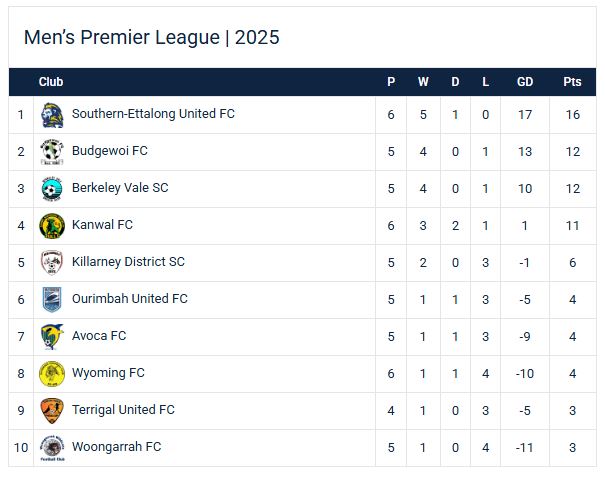Viewport: 605px width, 477px height.
Task: Click the Woongarrah FC club logo
Action: pos(52,448)
